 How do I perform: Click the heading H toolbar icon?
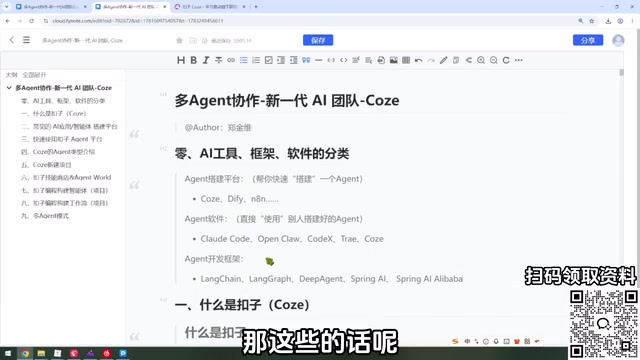point(181,60)
